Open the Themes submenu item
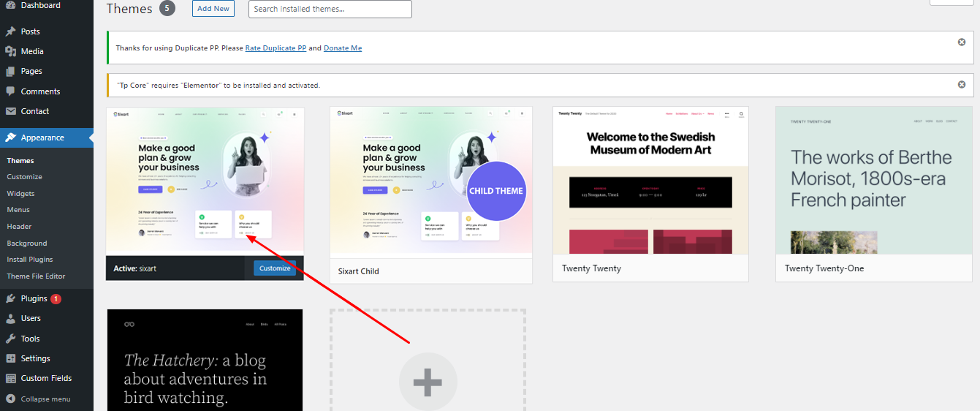 click(20, 160)
